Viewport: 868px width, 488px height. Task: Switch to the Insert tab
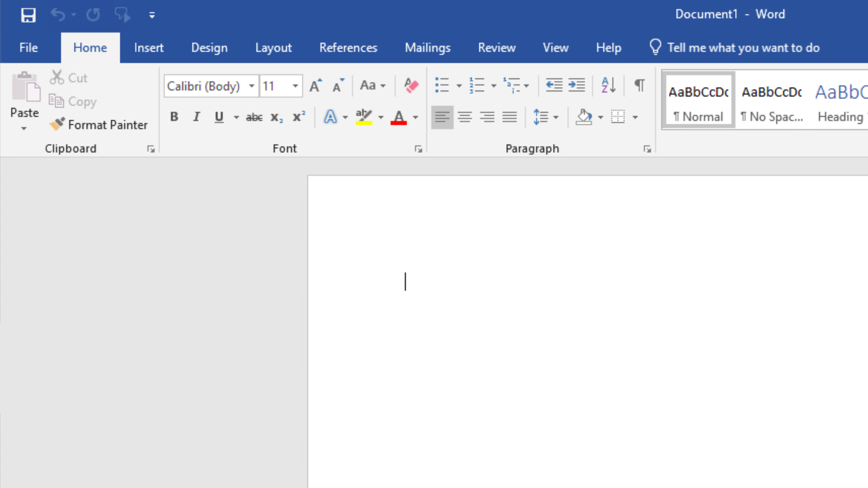click(148, 48)
